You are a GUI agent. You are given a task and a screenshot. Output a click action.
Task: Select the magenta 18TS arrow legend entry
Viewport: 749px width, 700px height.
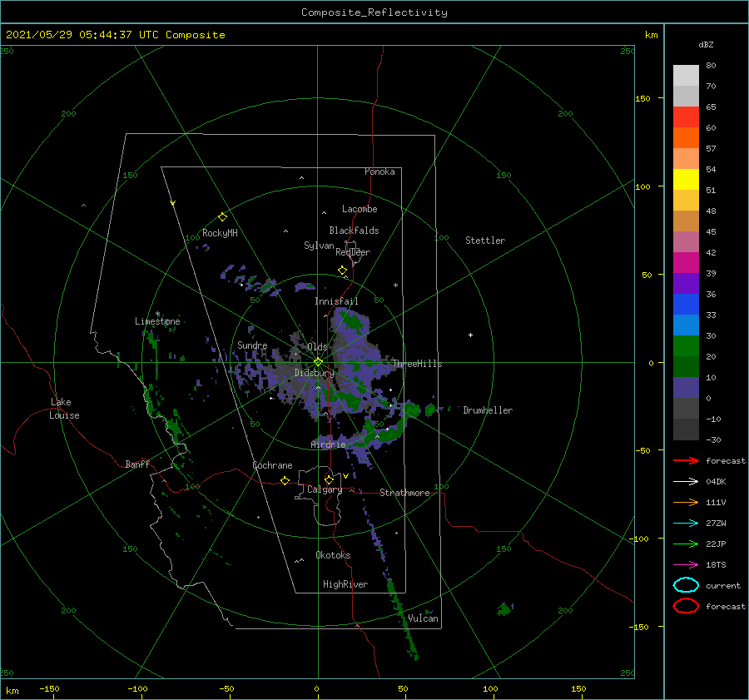point(686,565)
